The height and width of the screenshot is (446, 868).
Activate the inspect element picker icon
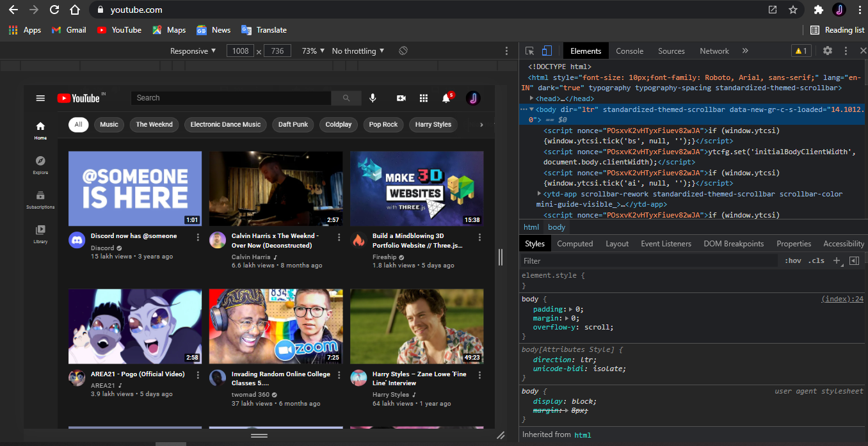[530, 51]
